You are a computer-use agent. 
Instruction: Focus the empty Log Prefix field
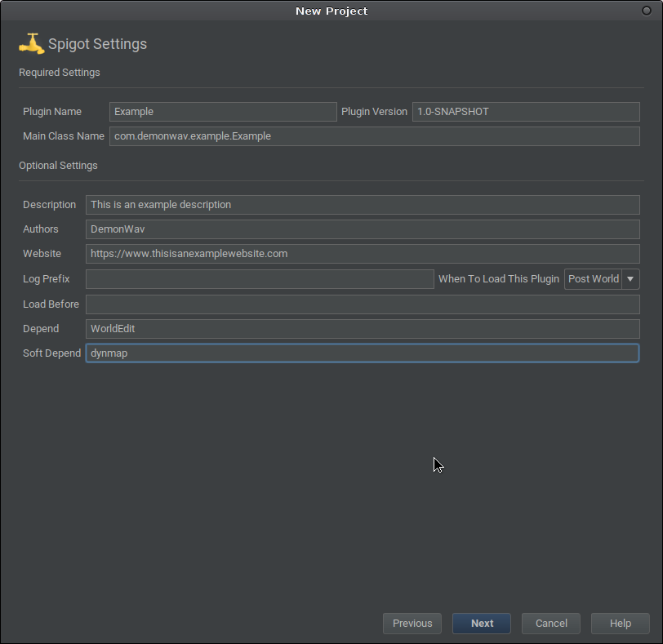260,279
